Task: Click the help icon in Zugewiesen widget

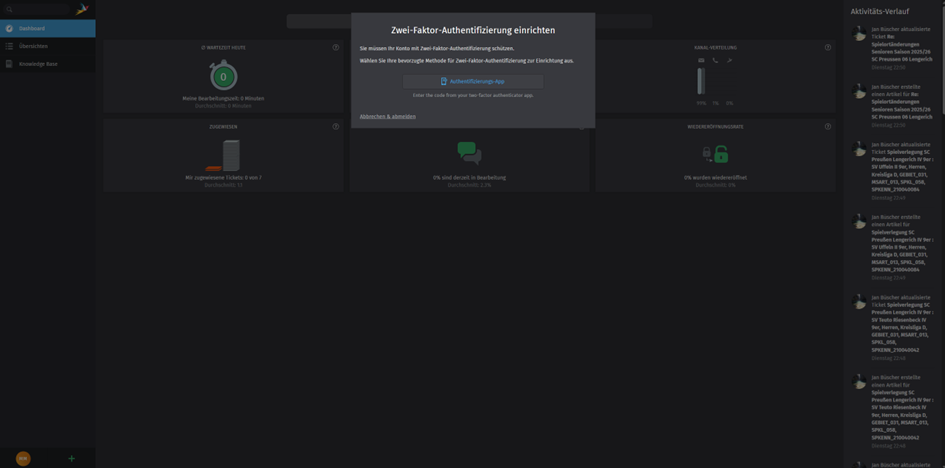Action: click(336, 127)
